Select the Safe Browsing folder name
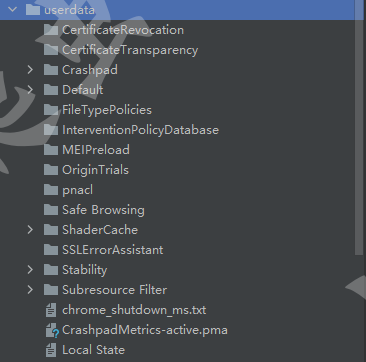Viewport: 366px width, 362px height. [x=103, y=210]
